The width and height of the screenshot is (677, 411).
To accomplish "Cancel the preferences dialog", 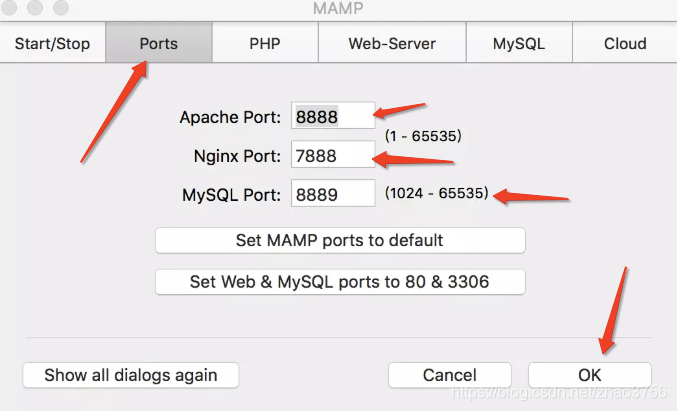I will coord(449,375).
